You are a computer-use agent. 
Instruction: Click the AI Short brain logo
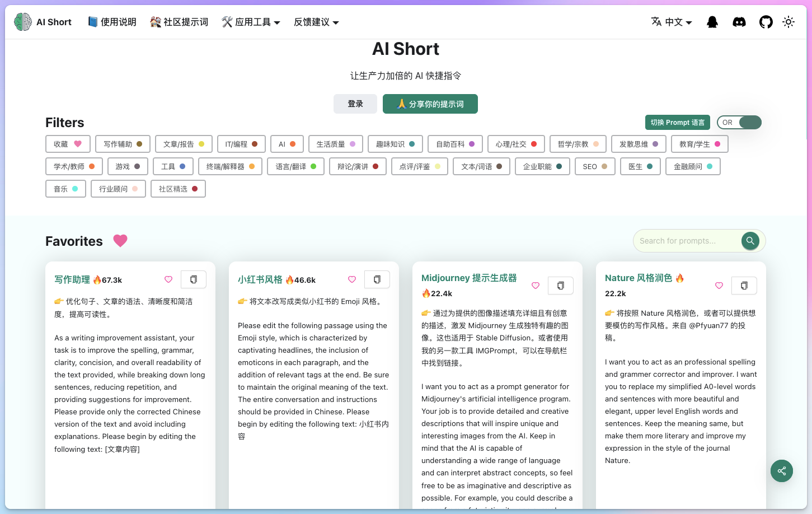click(x=23, y=22)
